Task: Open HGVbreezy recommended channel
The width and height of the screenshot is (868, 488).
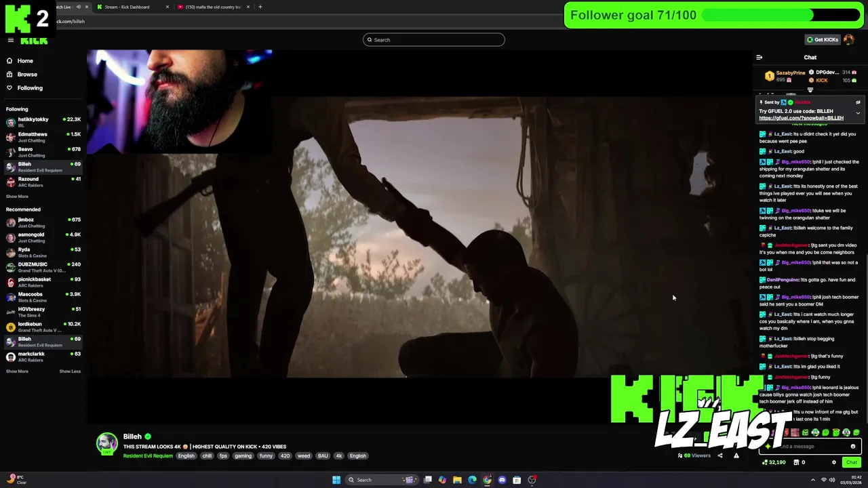Action: [x=43, y=312]
